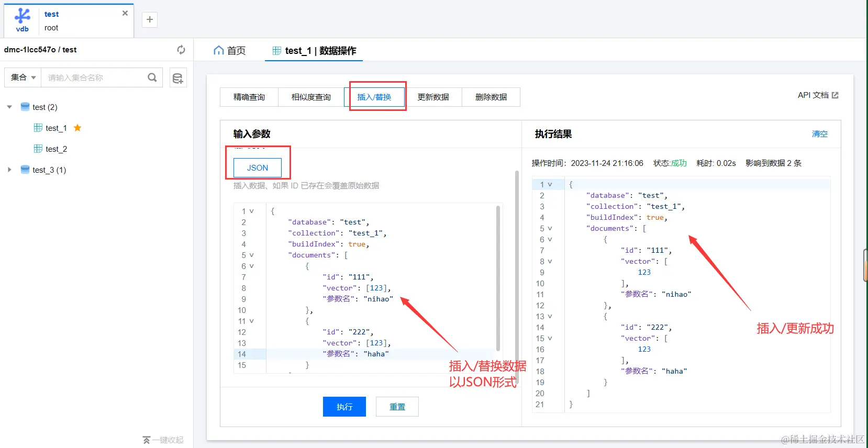The image size is (868, 448).
Task: Fold input JSON line 1 block
Action: [x=252, y=211]
